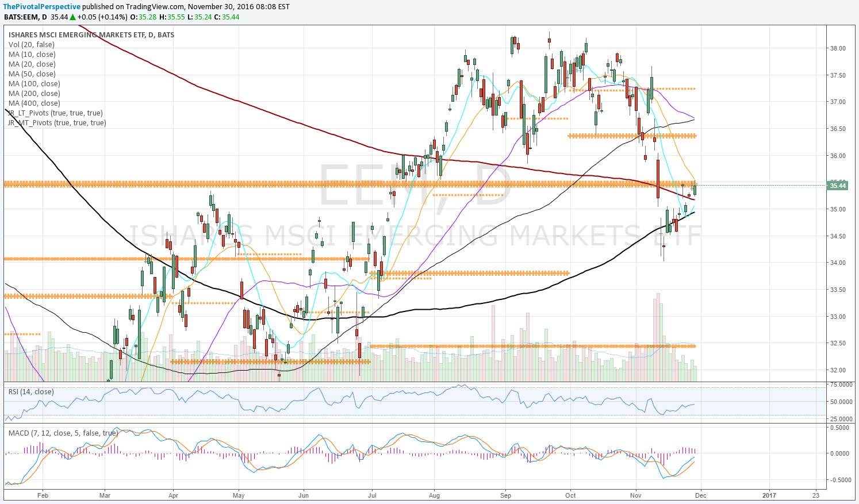Click the JR_MT_Pivots indicator label

[57, 123]
